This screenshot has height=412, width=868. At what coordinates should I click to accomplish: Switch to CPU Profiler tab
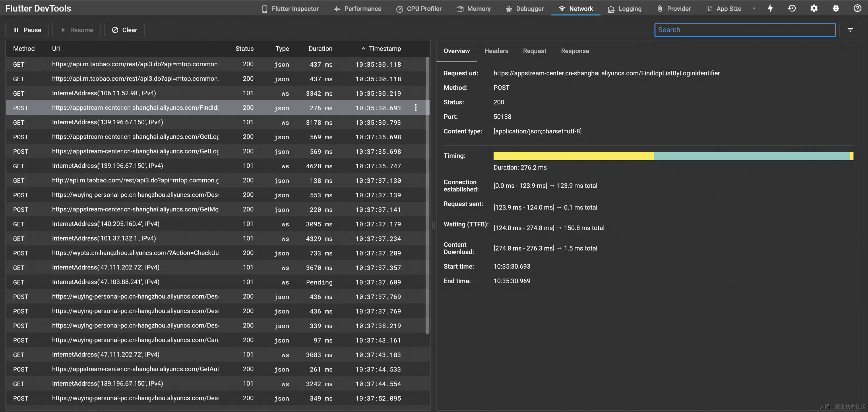tap(419, 9)
